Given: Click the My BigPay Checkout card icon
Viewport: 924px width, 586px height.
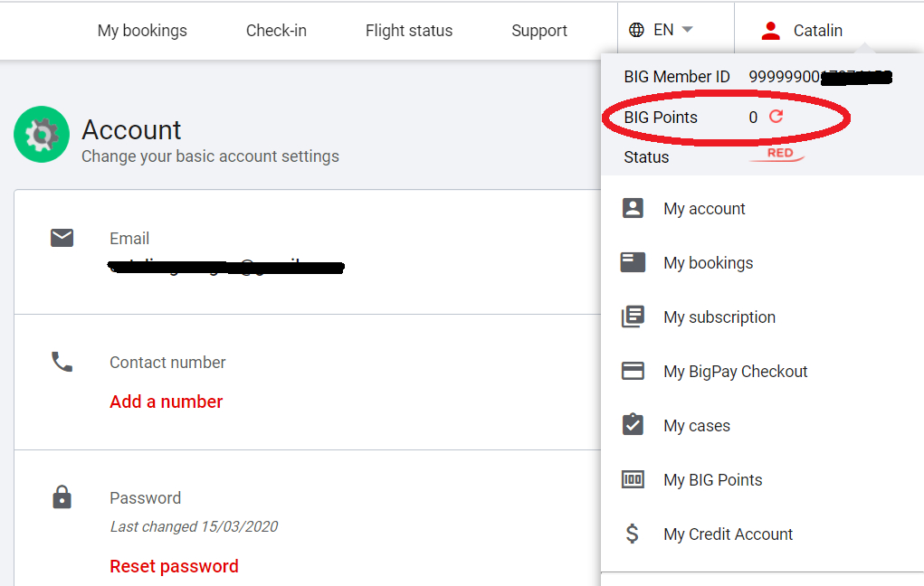Looking at the screenshot, I should (633, 372).
